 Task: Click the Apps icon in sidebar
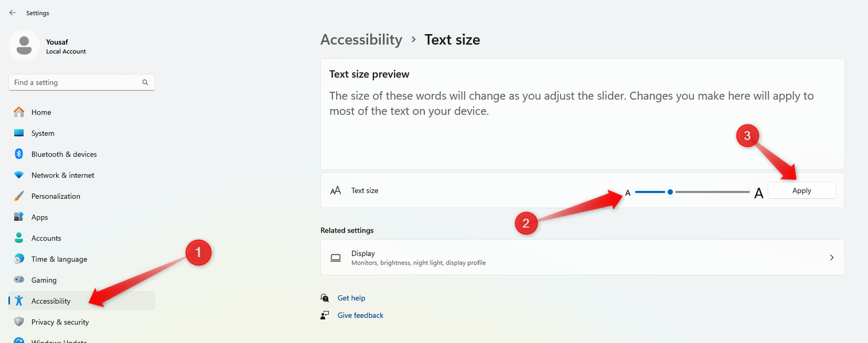click(x=19, y=217)
